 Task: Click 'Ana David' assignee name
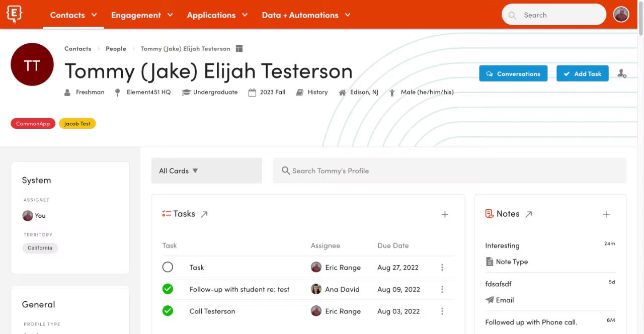[x=343, y=289]
